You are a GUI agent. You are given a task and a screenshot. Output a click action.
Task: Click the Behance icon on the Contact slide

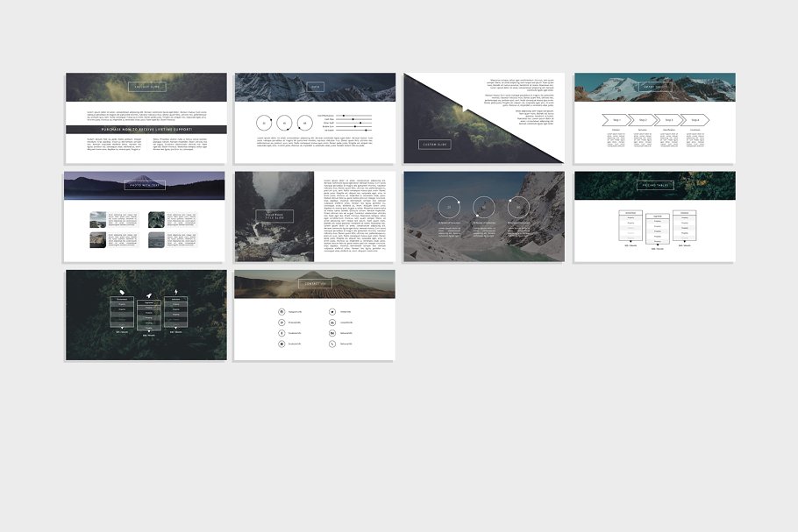tap(331, 333)
